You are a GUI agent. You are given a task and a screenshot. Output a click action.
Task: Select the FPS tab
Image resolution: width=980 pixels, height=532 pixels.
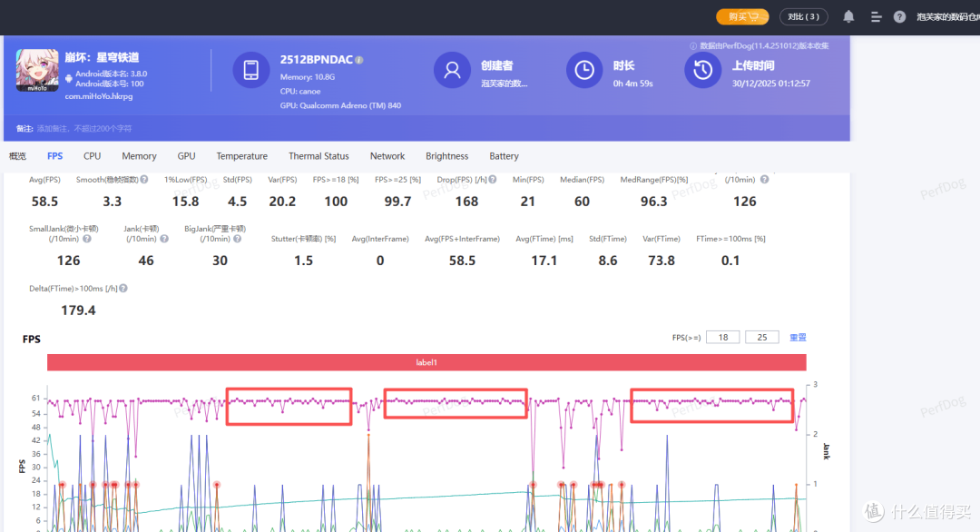[55, 156]
